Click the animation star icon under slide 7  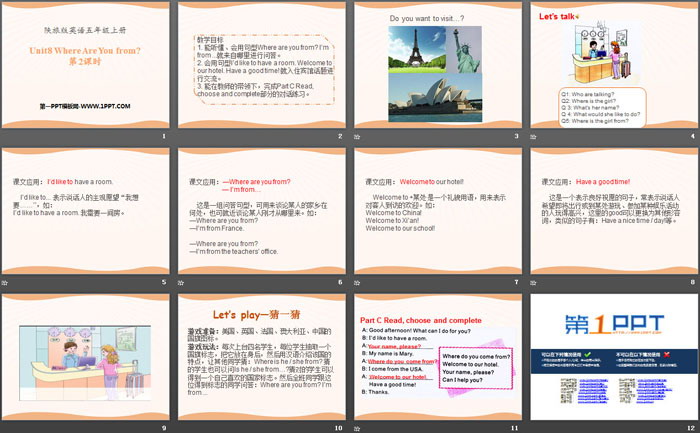pyautogui.click(x=357, y=283)
